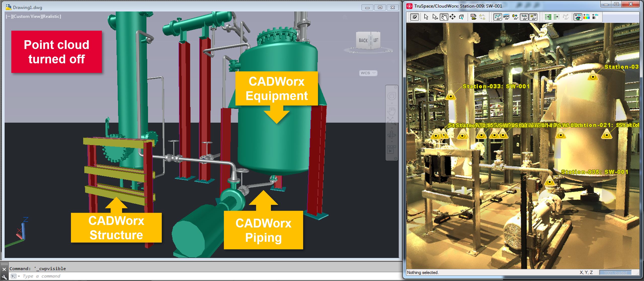Click the green point grid import icon
The image size is (644, 281).
(x=548, y=17)
